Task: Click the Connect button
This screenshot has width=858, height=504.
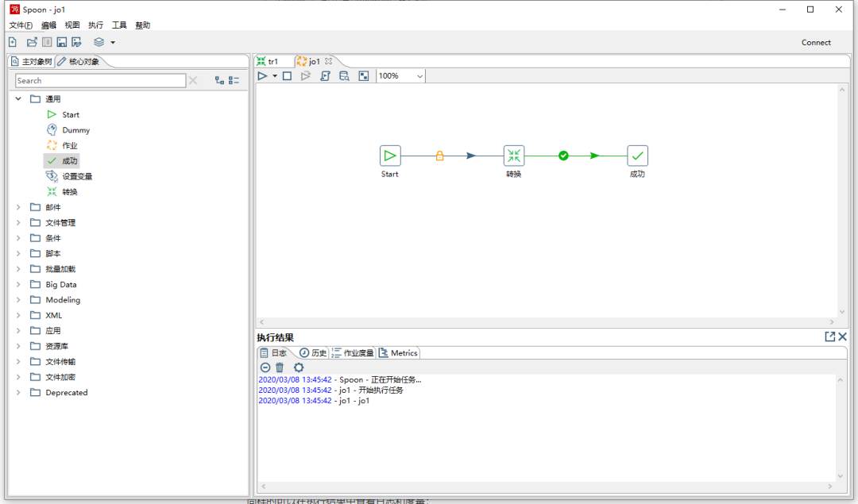Action: [816, 43]
